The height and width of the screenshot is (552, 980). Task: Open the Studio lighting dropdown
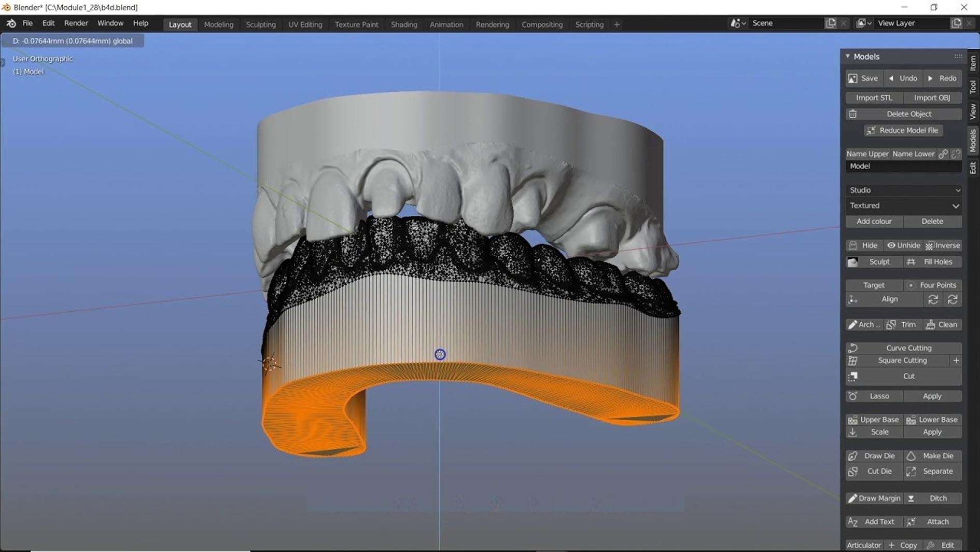[903, 190]
